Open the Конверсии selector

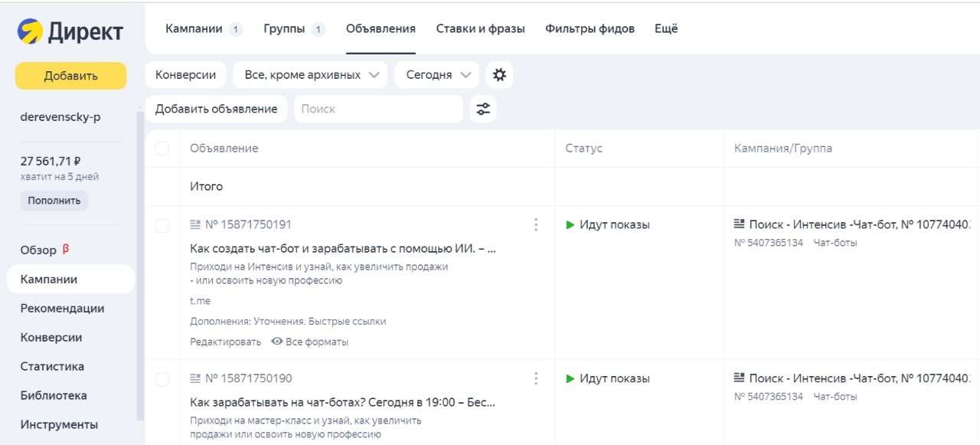click(185, 75)
